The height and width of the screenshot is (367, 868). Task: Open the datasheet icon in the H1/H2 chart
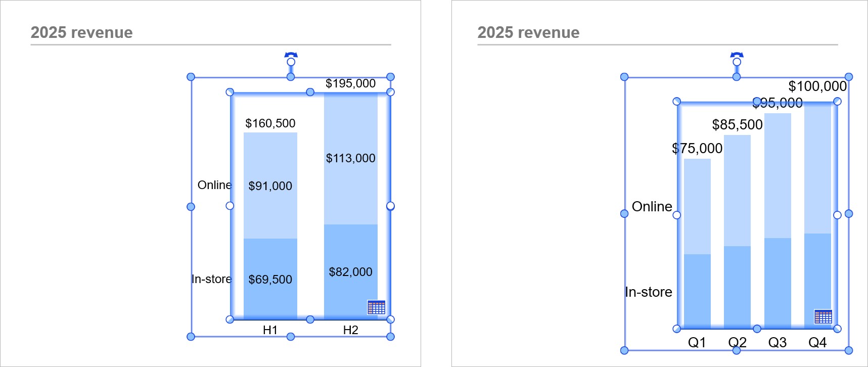pyautogui.click(x=376, y=307)
